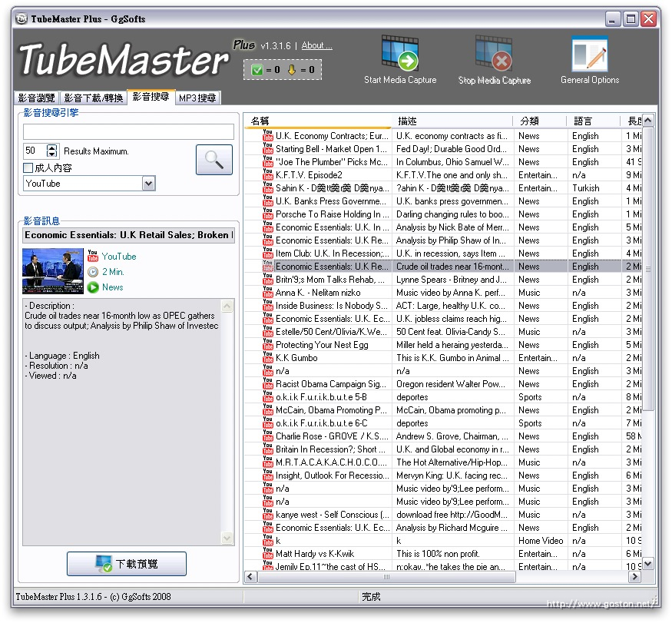Click the results list horizontal scrollbar thumb
The width and height of the screenshot is (672, 623).
(386, 577)
